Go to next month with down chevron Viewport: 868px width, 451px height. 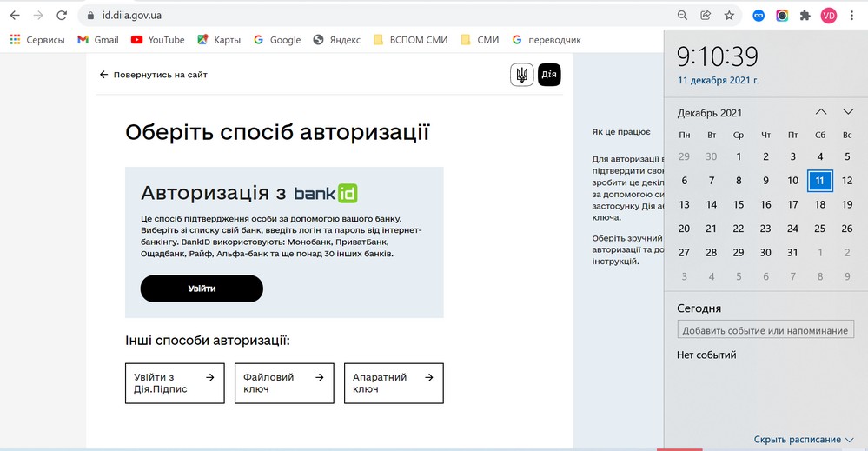click(x=848, y=112)
